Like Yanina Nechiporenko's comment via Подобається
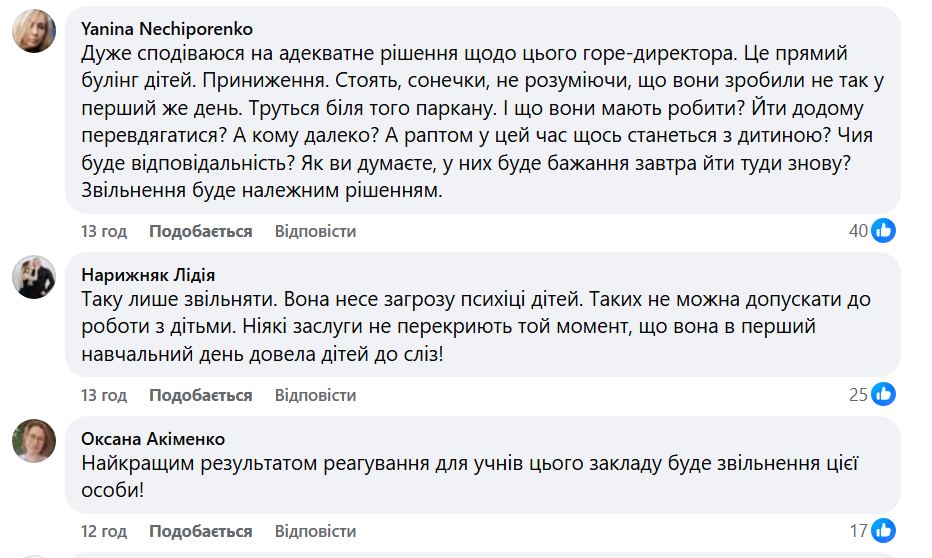 click(200, 231)
